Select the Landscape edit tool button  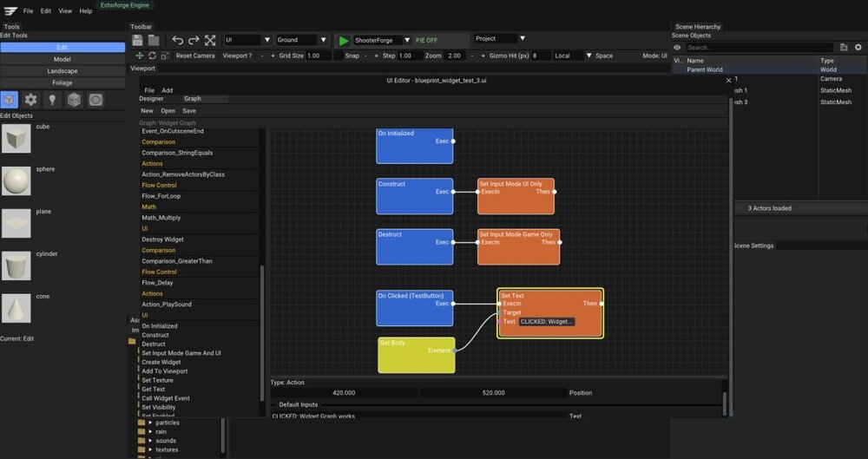[x=62, y=71]
